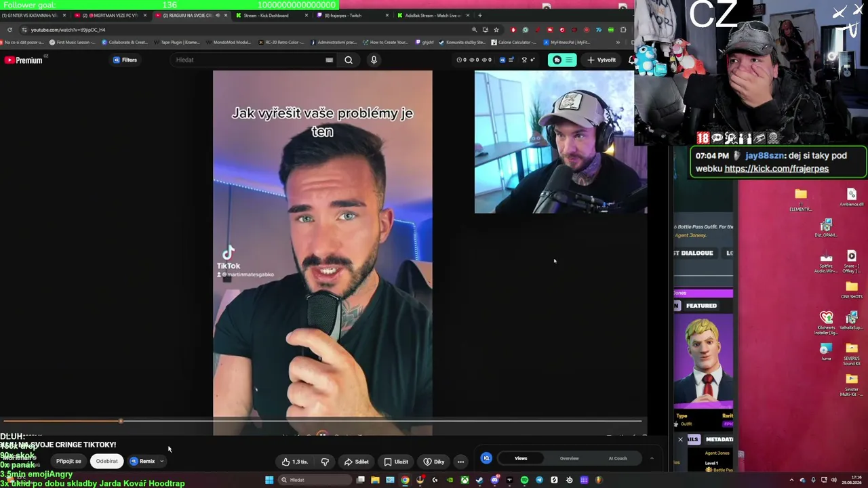Close the Fortnite details panel with X
Viewport: 868px width, 488px height.
coord(680,440)
